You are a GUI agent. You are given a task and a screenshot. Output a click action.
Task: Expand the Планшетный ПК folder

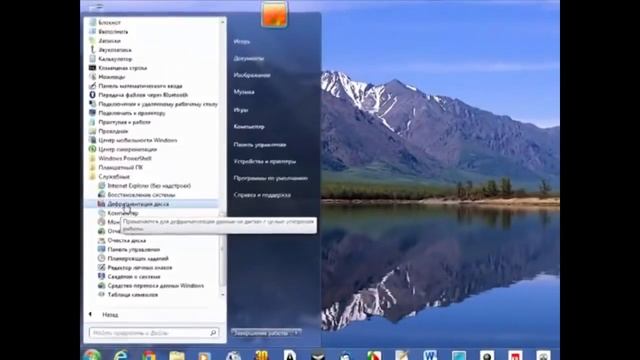[x=120, y=167]
